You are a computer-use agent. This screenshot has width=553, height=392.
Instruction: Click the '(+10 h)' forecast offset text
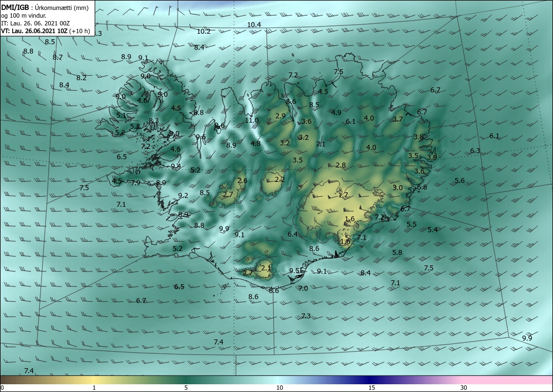(x=80, y=31)
